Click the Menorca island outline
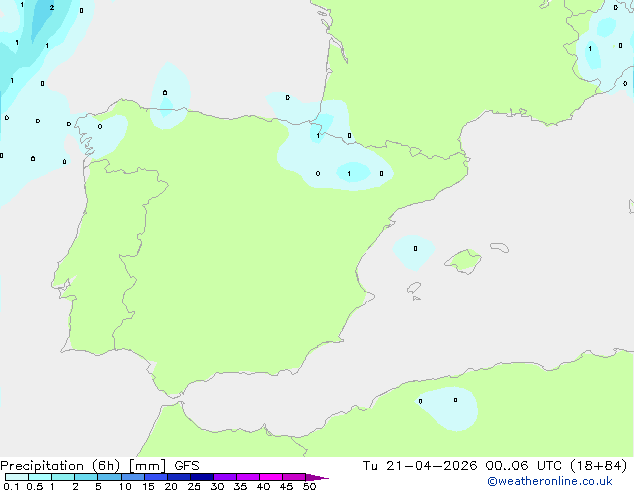 tap(500, 247)
